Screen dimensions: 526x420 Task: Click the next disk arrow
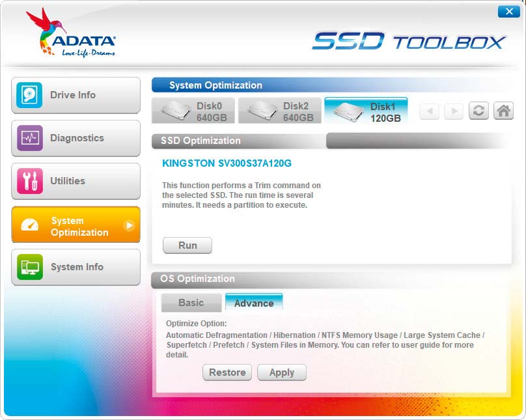(x=454, y=111)
